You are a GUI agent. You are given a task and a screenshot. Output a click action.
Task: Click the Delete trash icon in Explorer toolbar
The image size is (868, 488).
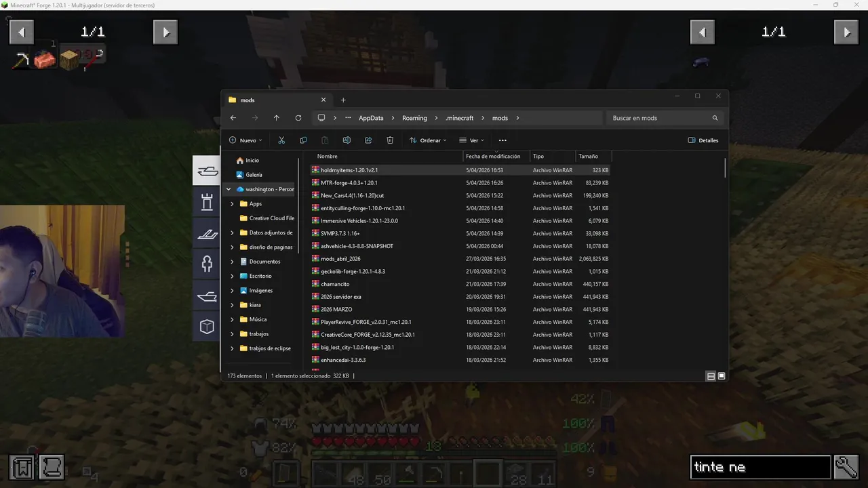click(390, 140)
